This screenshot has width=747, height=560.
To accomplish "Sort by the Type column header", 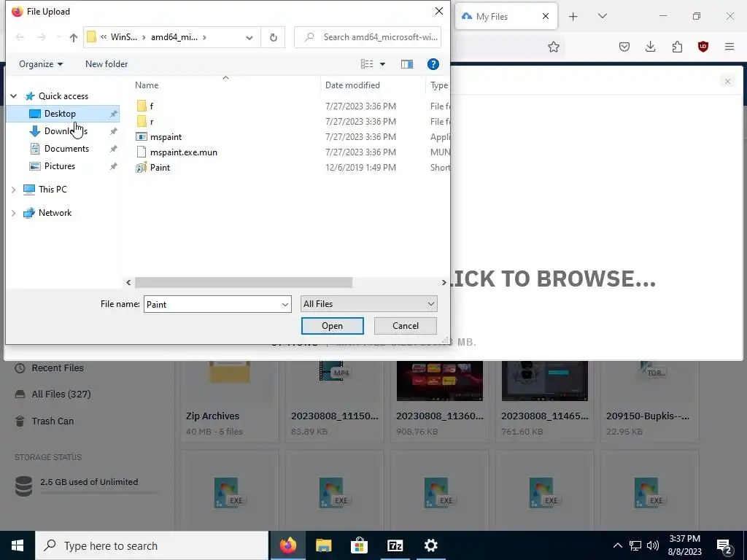I will coord(438,85).
